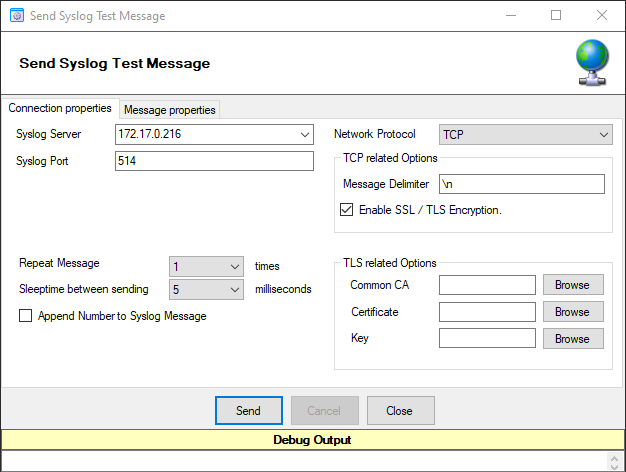This screenshot has width=626, height=472.
Task: Open the Network Protocol dropdown
Action: [603, 135]
